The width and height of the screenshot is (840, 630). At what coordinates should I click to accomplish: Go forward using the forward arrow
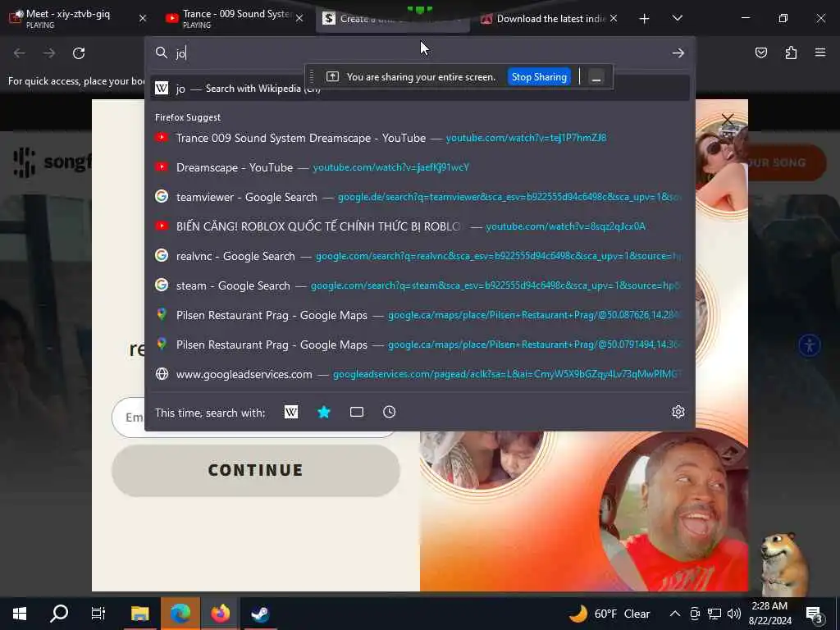point(48,53)
